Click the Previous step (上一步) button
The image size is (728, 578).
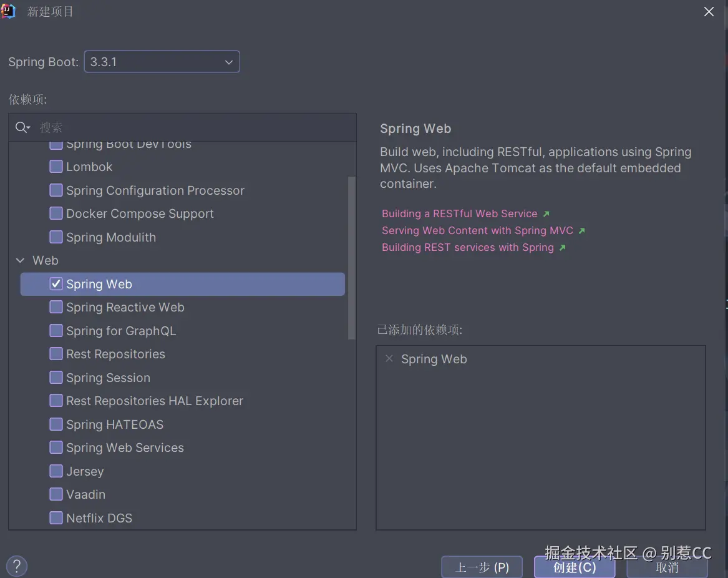coord(482,567)
